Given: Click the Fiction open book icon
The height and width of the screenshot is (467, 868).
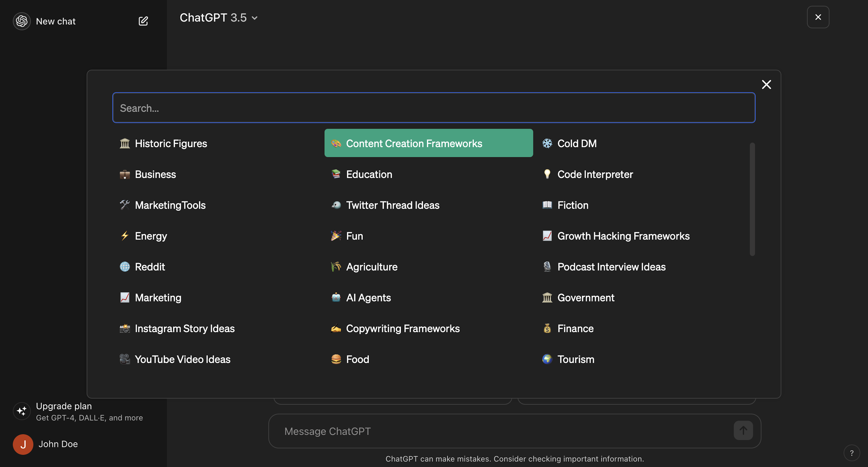Looking at the screenshot, I should coord(547,205).
